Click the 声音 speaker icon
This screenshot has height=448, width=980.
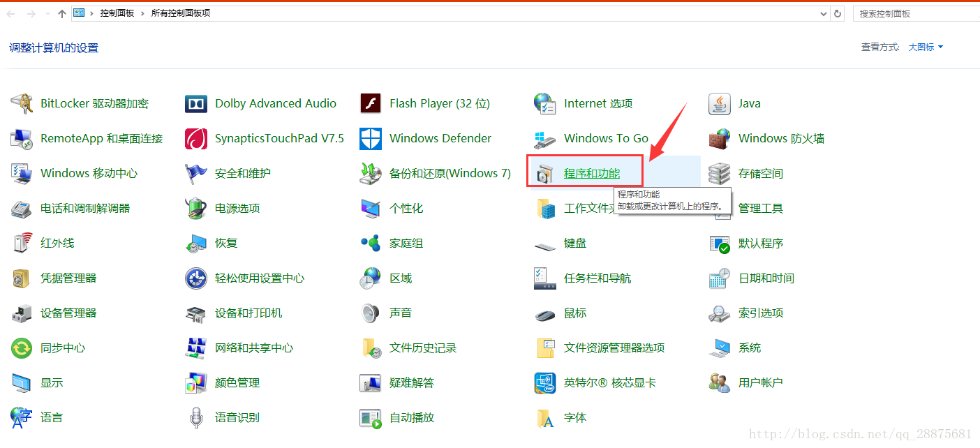tap(371, 313)
